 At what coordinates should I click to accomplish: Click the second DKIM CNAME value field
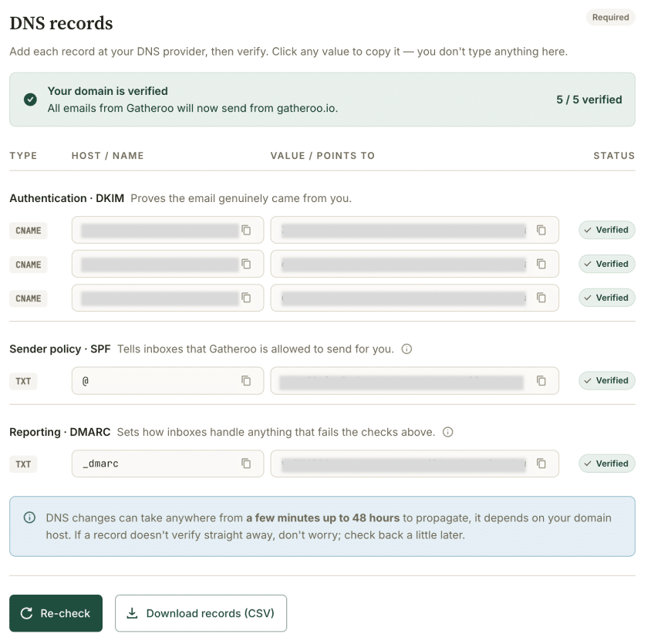(x=415, y=264)
